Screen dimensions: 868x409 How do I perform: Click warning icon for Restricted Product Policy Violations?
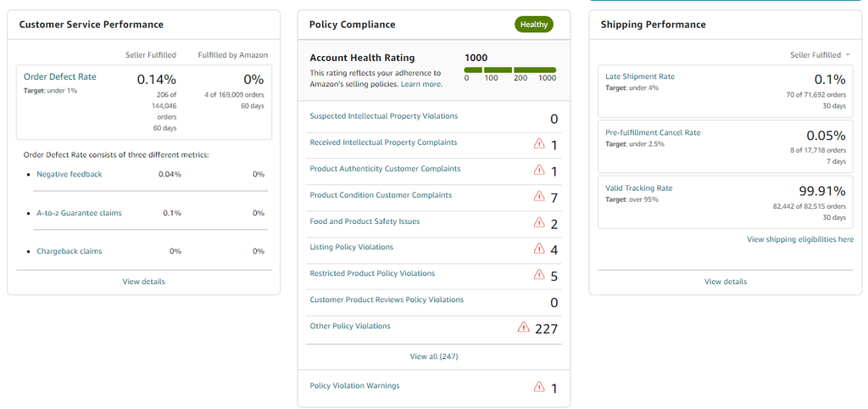coord(539,275)
